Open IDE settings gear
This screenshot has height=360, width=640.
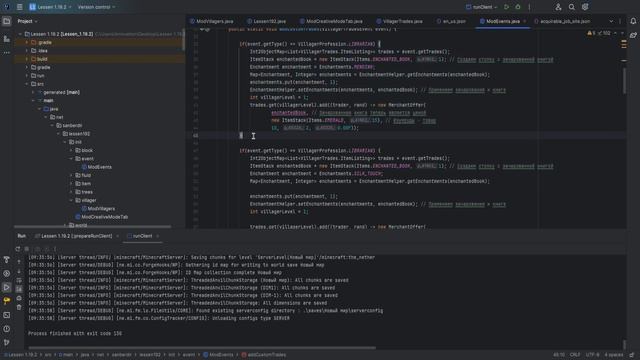pyautogui.click(x=585, y=7)
